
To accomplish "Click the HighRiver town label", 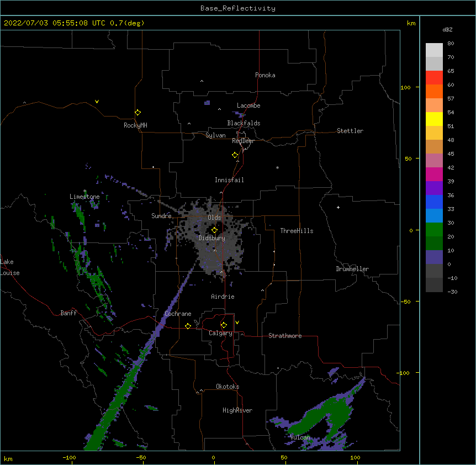I will [237, 410].
